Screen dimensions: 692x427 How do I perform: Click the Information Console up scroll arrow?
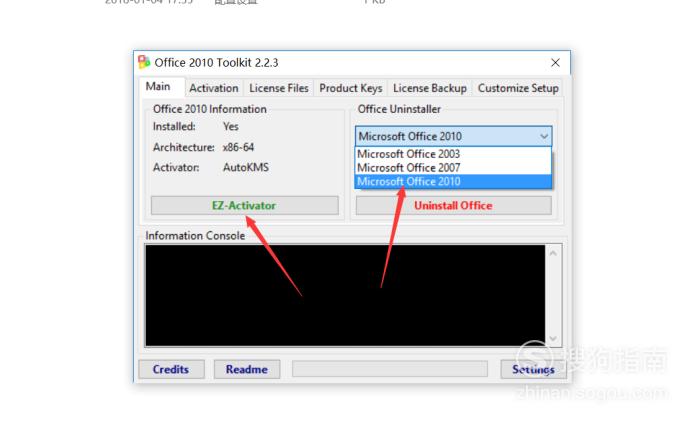tap(553, 253)
